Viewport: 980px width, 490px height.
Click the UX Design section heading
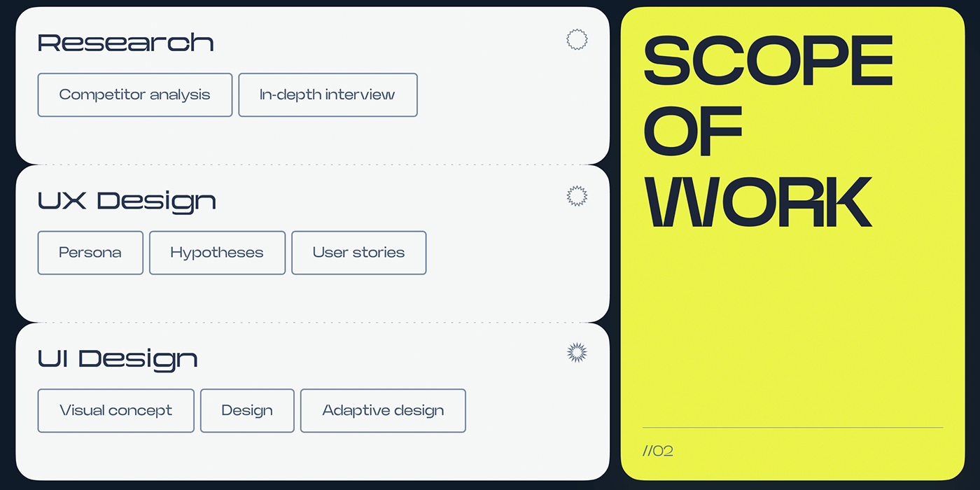point(127,201)
